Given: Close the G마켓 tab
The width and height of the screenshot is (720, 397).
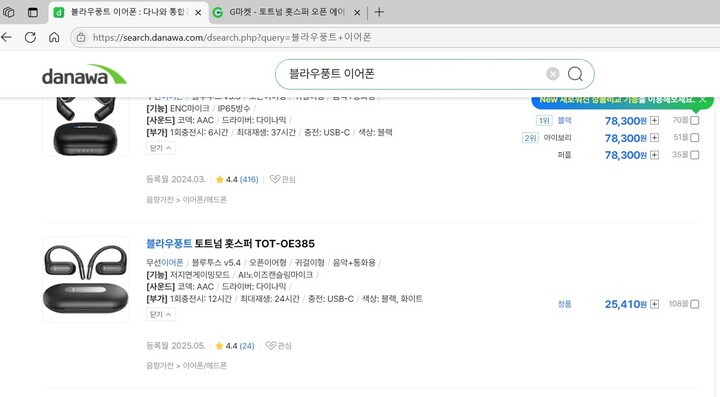Looking at the screenshot, I should click(x=357, y=13).
